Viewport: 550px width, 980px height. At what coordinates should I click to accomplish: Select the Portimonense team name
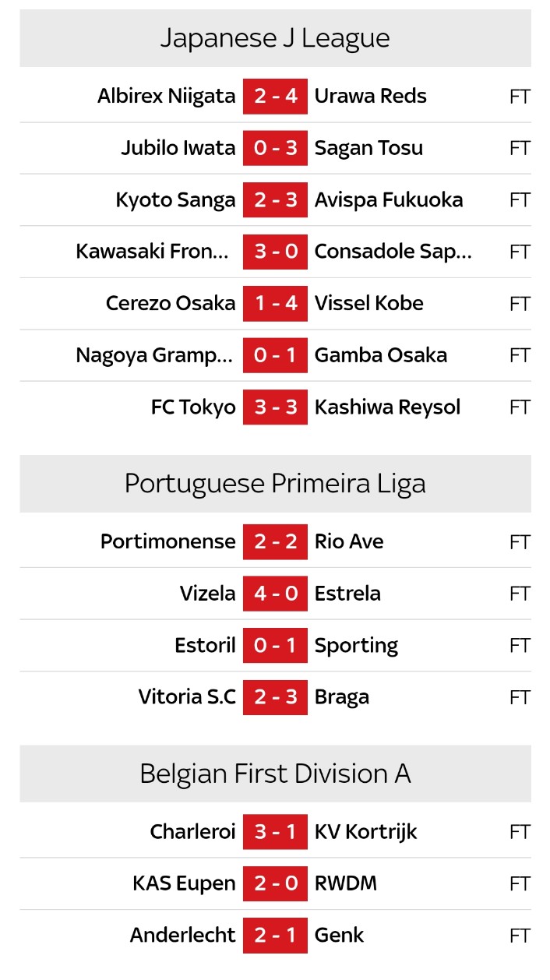click(x=167, y=541)
